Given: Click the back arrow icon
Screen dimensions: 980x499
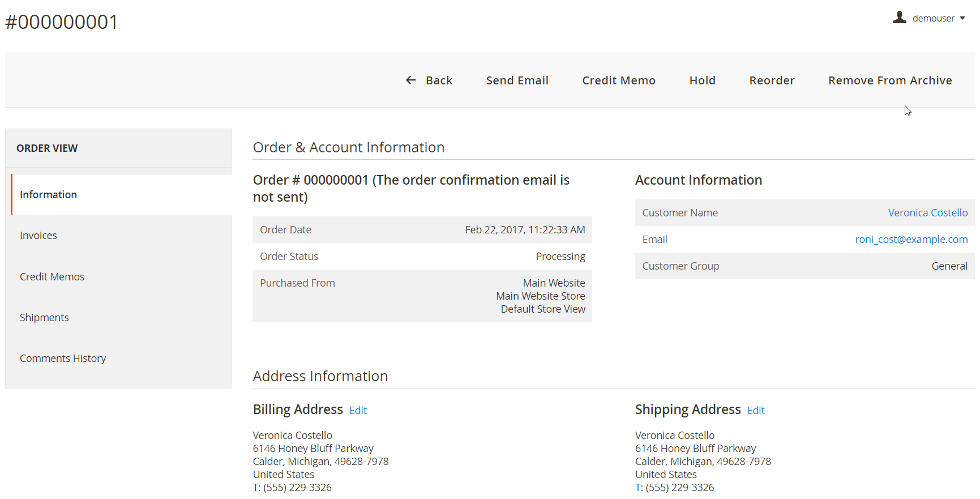Looking at the screenshot, I should click(x=411, y=80).
